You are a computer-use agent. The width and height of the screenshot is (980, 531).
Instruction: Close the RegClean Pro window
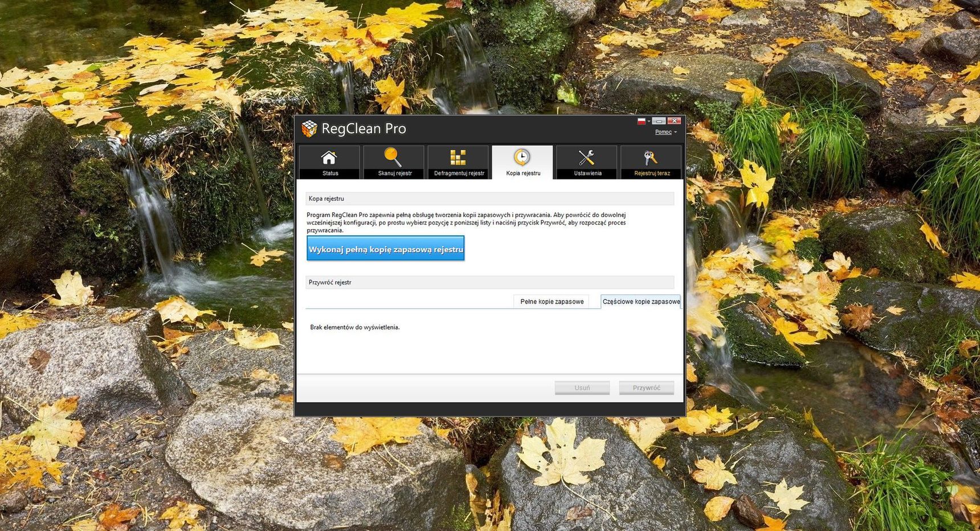675,121
